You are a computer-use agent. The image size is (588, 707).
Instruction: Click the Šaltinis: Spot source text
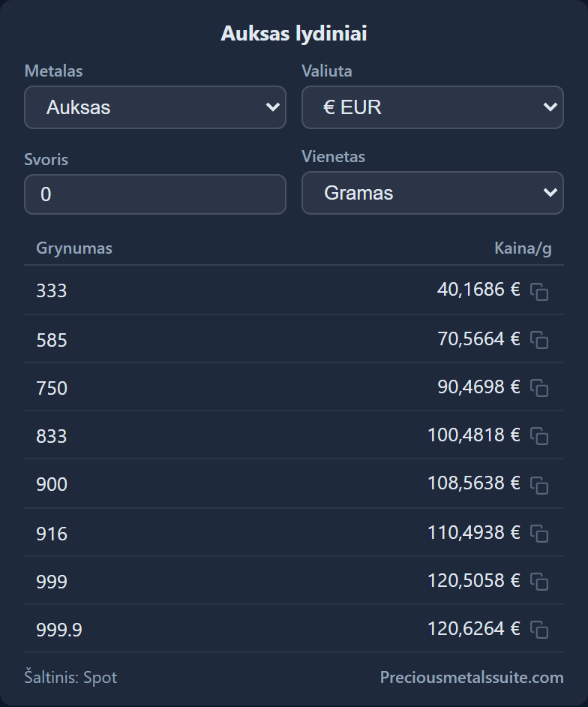pyautogui.click(x=70, y=677)
